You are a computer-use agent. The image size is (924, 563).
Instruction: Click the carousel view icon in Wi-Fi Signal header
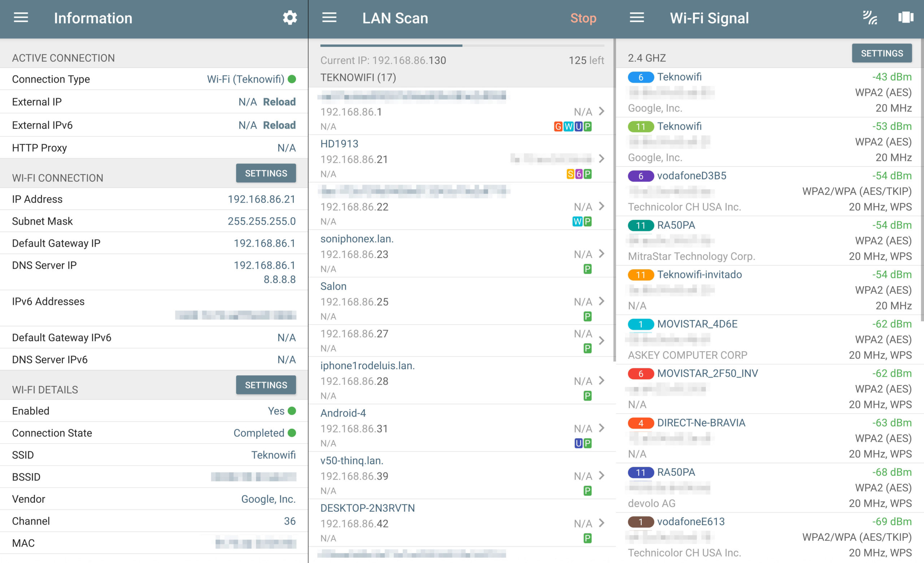click(x=906, y=18)
